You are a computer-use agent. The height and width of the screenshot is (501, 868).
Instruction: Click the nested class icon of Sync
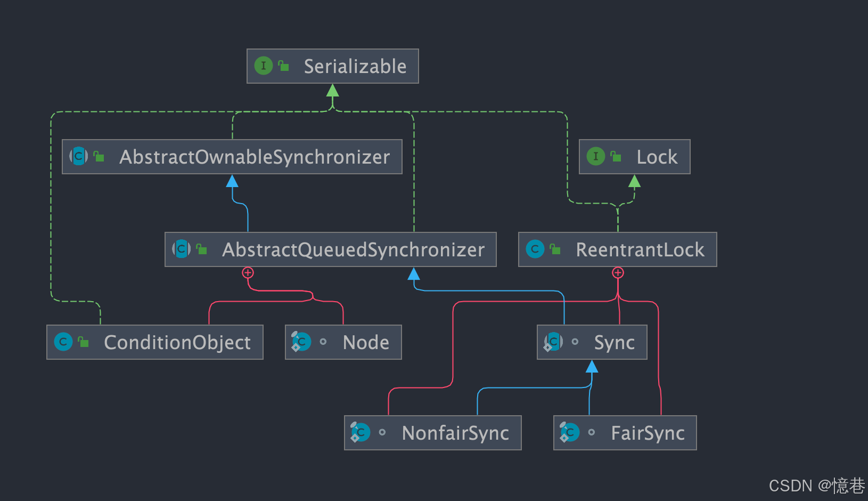554,342
